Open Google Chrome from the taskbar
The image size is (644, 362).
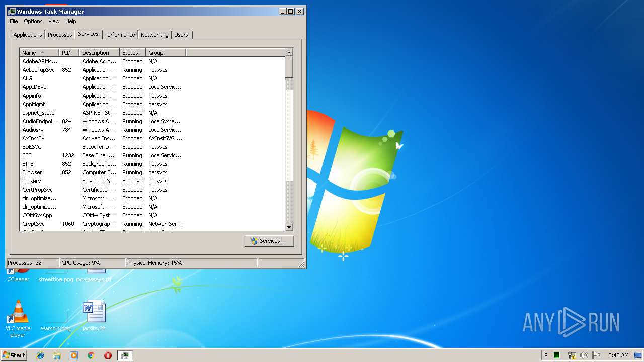click(91, 355)
